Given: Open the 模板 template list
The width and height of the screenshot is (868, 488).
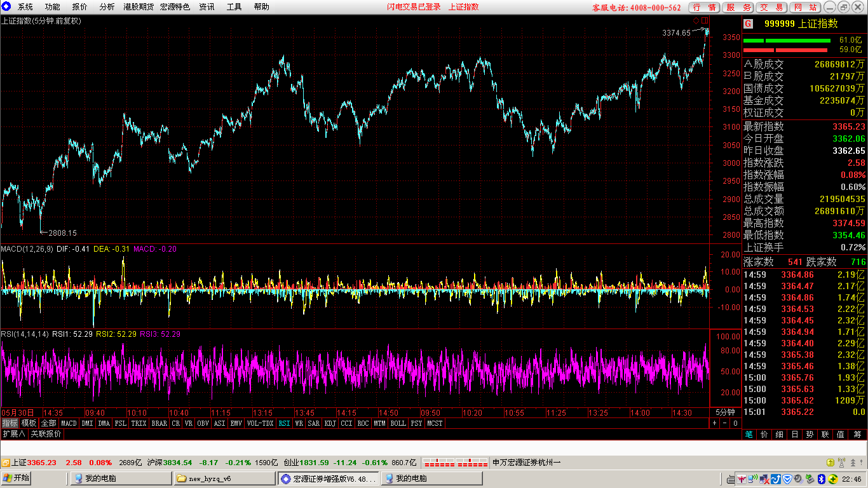Looking at the screenshot, I should pyautogui.click(x=29, y=423).
